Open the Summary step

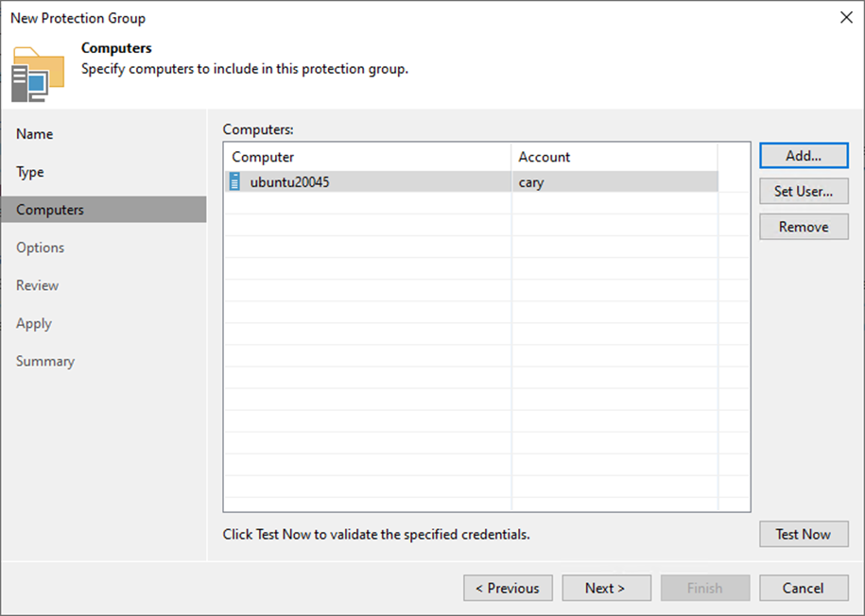pos(44,360)
